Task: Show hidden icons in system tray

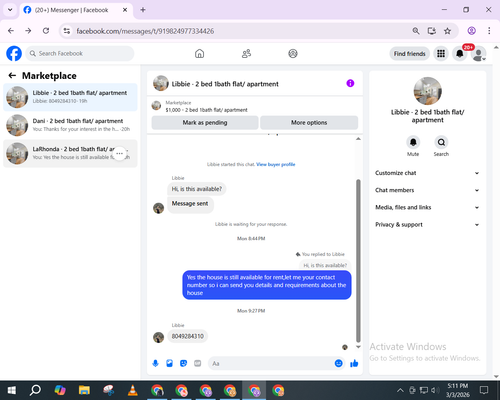Action: tap(400, 390)
